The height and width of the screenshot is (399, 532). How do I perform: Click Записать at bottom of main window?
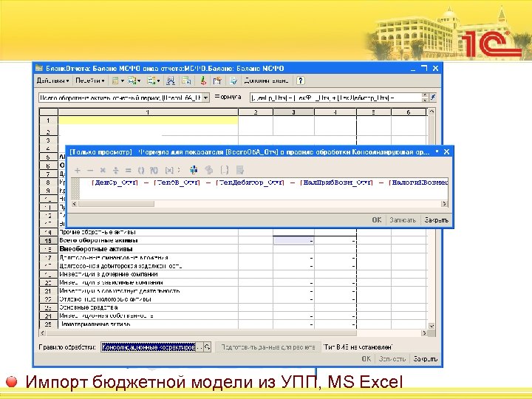click(x=392, y=359)
